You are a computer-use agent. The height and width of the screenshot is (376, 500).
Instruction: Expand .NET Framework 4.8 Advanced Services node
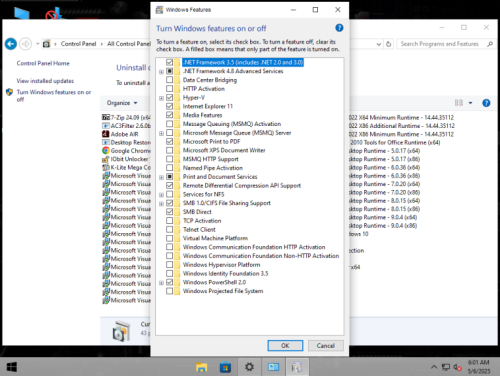(161, 72)
